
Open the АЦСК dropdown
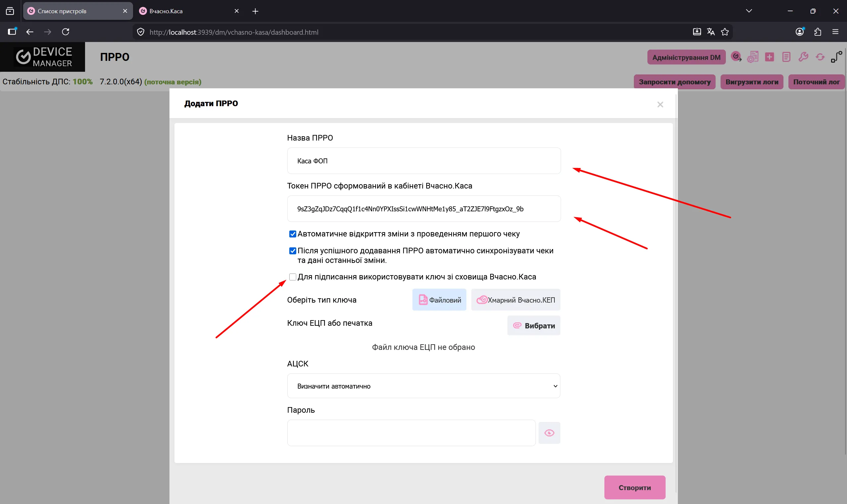(x=424, y=386)
